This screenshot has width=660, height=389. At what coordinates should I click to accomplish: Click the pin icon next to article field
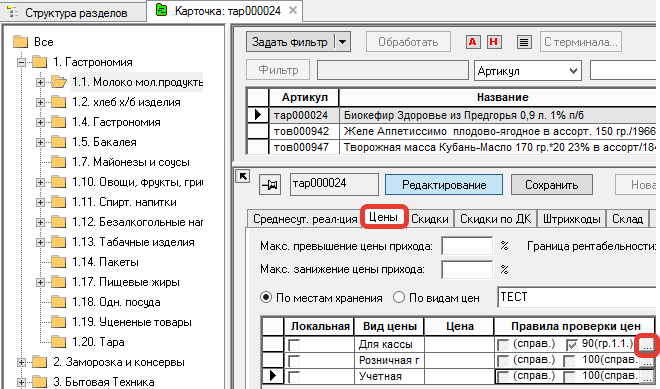[270, 184]
